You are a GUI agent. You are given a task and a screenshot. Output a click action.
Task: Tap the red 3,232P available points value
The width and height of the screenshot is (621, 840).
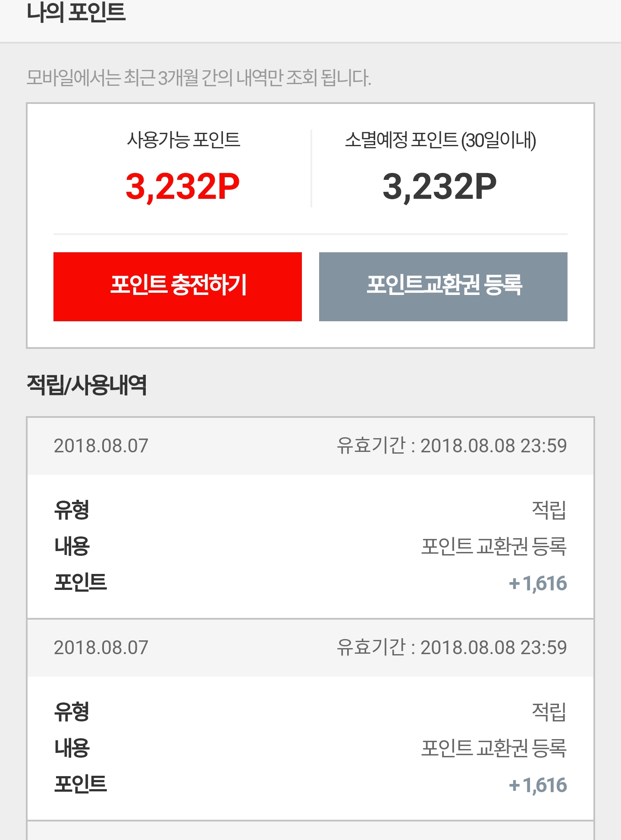(x=182, y=187)
